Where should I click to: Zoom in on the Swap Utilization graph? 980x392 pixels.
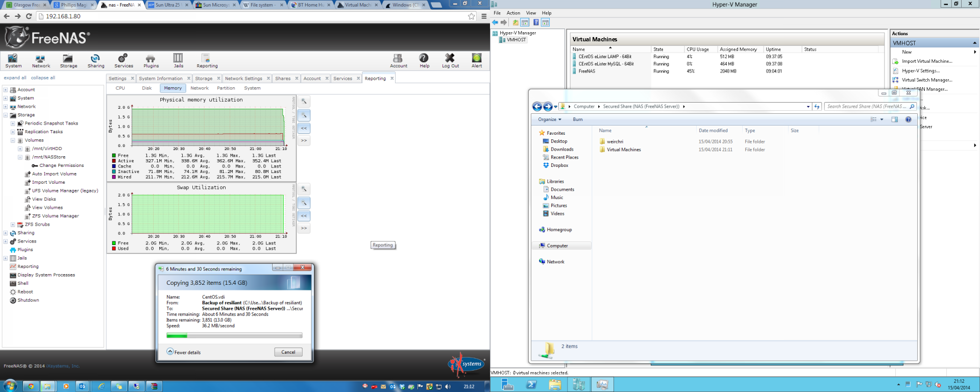pos(304,189)
